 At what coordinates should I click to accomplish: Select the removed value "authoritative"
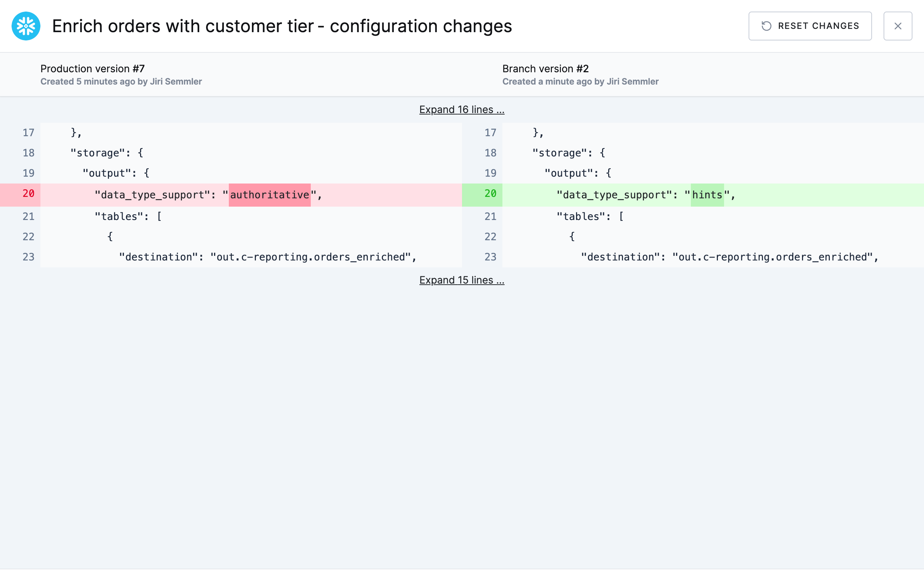pos(270,195)
